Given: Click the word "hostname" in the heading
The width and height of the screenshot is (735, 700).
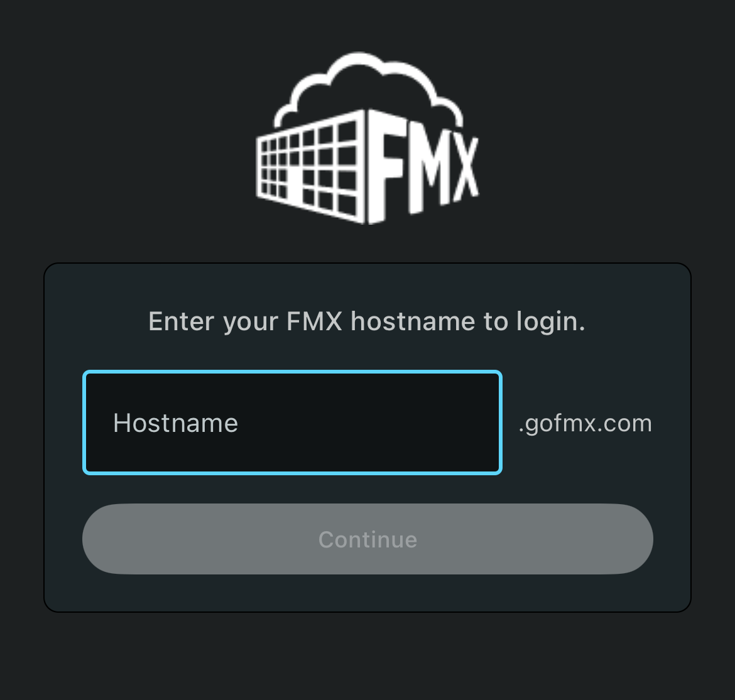Looking at the screenshot, I should tap(413, 321).
